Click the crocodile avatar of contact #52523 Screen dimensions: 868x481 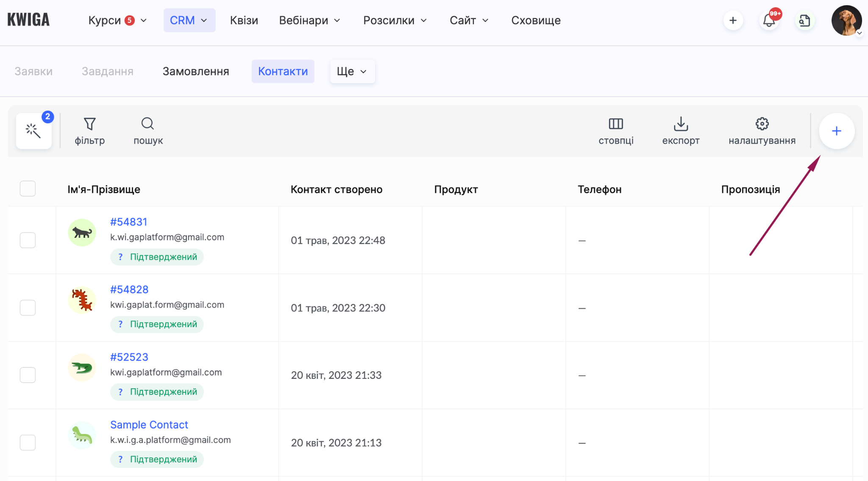(82, 367)
